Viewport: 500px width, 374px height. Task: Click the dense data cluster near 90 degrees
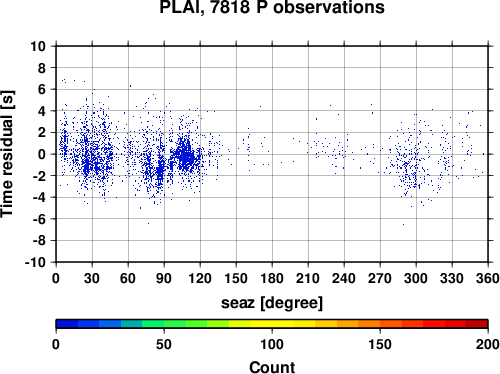coord(160,170)
